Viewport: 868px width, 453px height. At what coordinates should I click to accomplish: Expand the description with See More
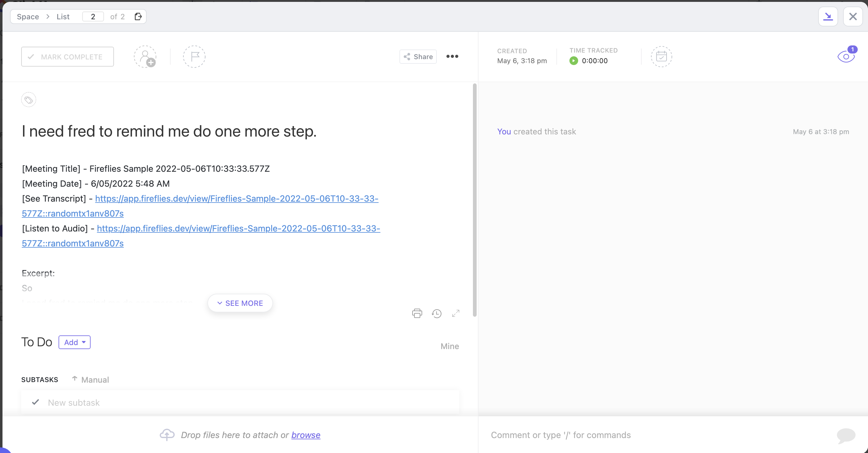pos(240,303)
